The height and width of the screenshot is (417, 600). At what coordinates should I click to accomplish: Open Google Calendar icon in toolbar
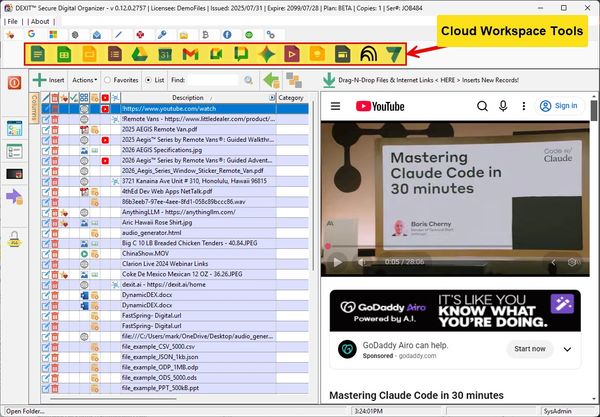click(165, 53)
